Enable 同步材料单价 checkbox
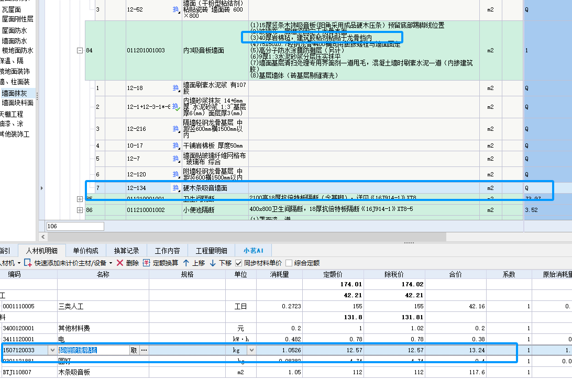Screen dimensions: 572x392 coord(238,263)
